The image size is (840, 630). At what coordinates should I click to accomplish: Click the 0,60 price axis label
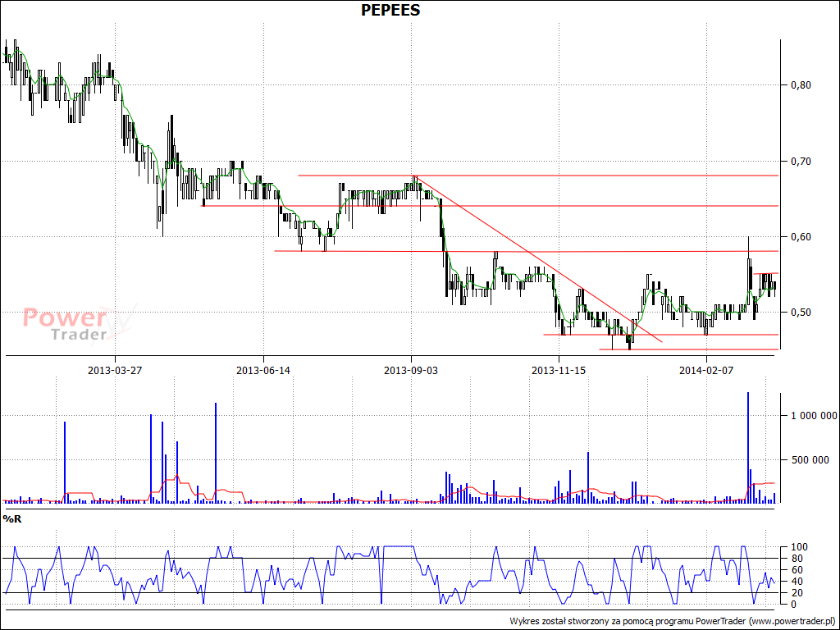tap(801, 237)
